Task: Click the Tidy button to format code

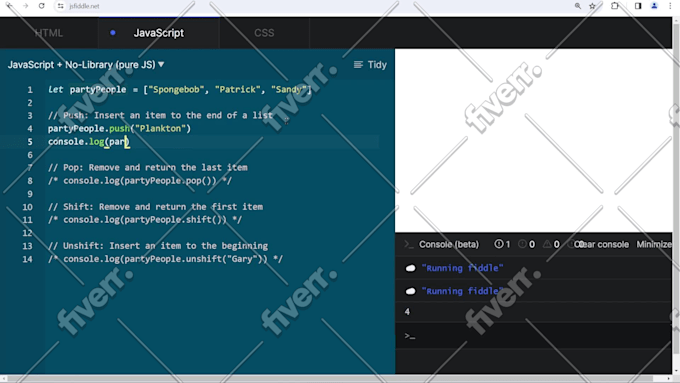Action: 370,65
